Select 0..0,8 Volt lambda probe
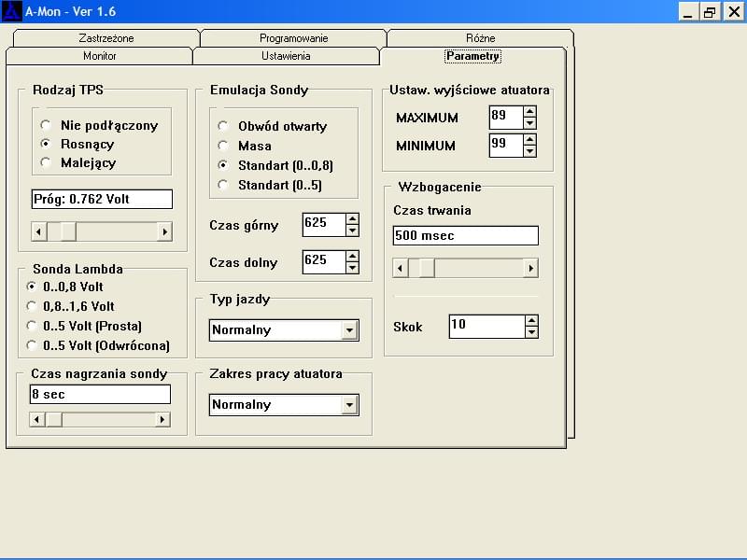Screen dimensions: 747x560 pos(64,287)
